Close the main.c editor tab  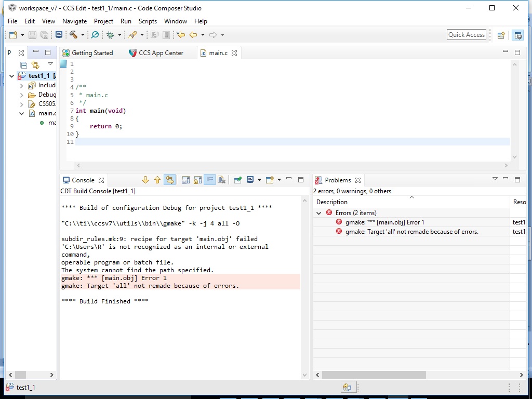234,53
